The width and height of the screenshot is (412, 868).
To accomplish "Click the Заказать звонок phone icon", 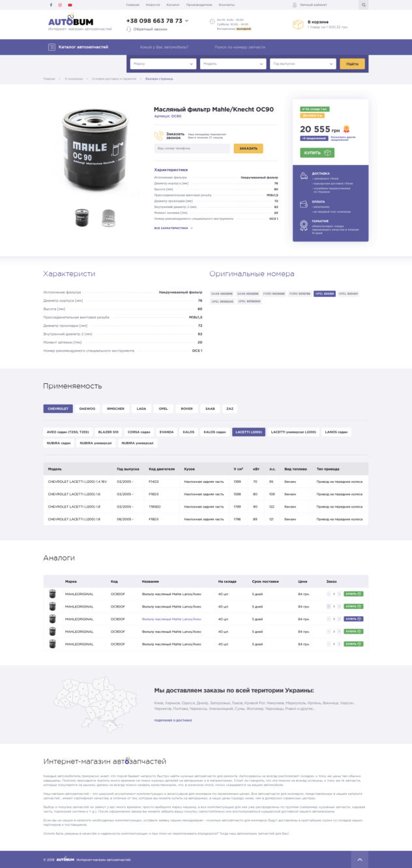I will (158, 135).
